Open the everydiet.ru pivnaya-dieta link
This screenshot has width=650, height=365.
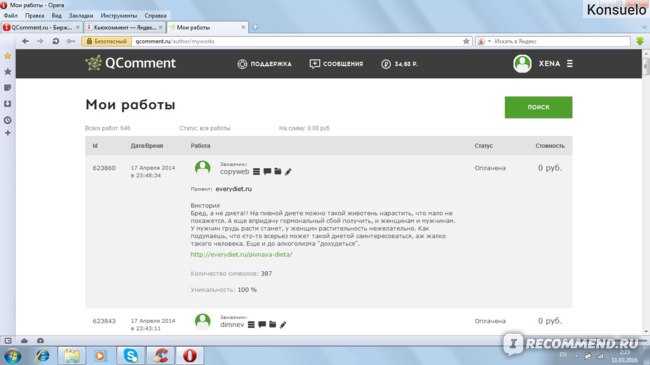241,254
